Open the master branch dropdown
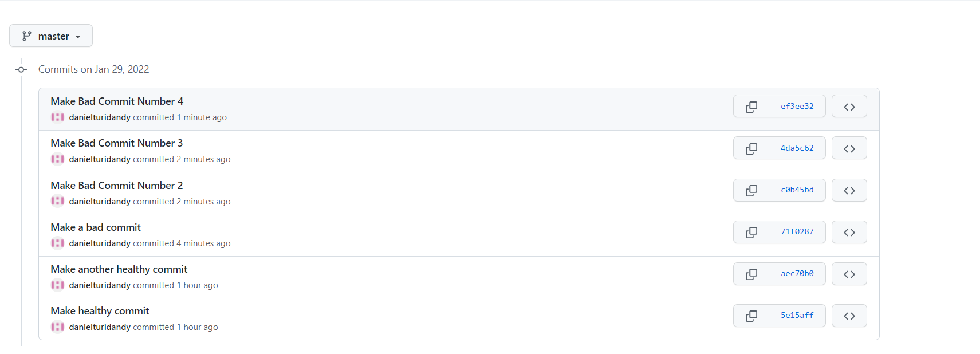This screenshot has width=980, height=354. point(51,36)
